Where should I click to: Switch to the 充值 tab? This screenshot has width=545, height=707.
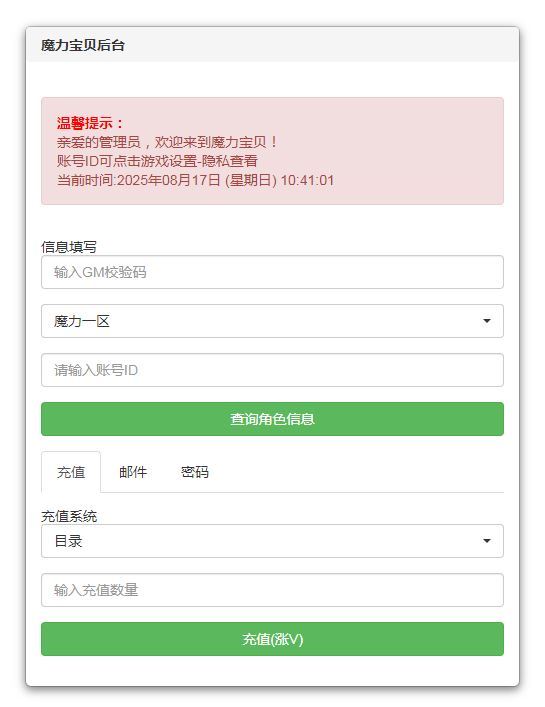71,472
